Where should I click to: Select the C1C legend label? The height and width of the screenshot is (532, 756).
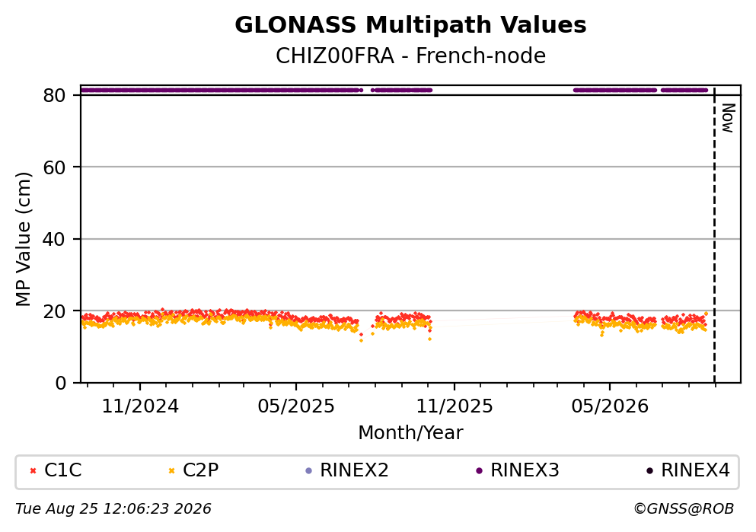point(63,470)
